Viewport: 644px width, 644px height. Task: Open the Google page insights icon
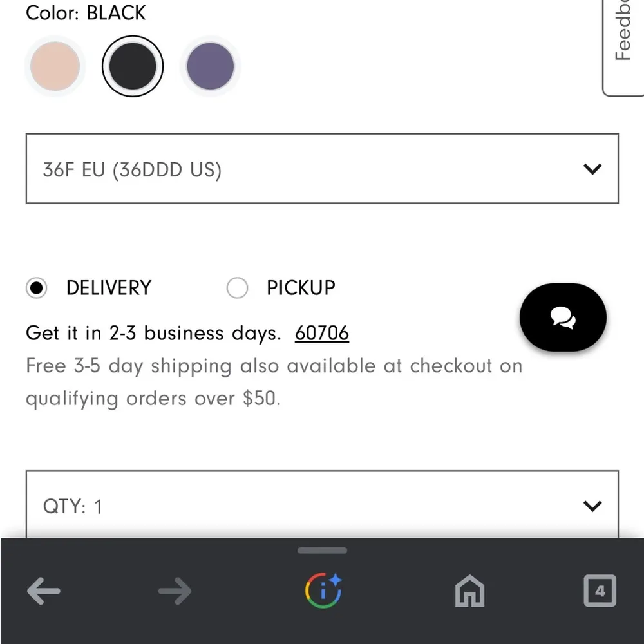[x=323, y=591]
